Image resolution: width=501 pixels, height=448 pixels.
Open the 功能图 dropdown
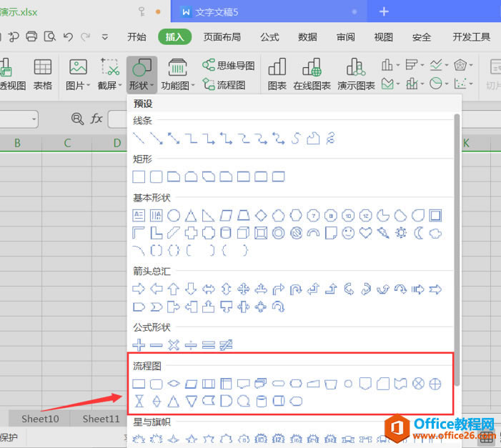click(178, 75)
